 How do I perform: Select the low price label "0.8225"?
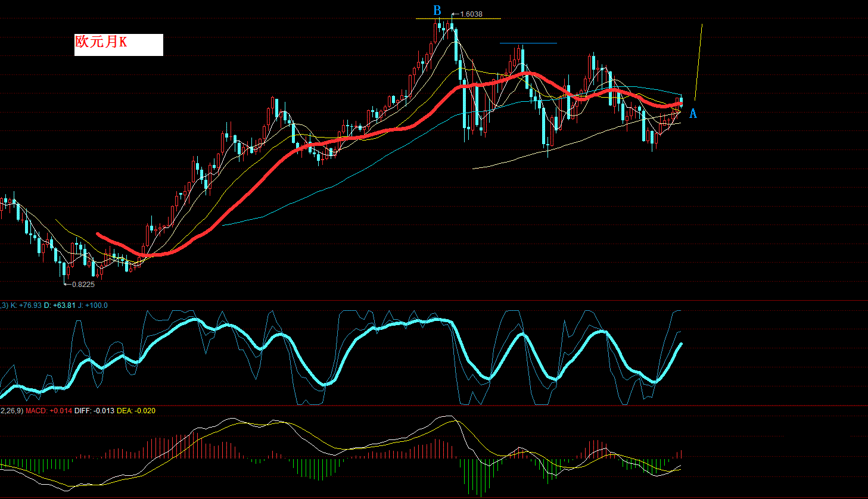pyautogui.click(x=83, y=285)
